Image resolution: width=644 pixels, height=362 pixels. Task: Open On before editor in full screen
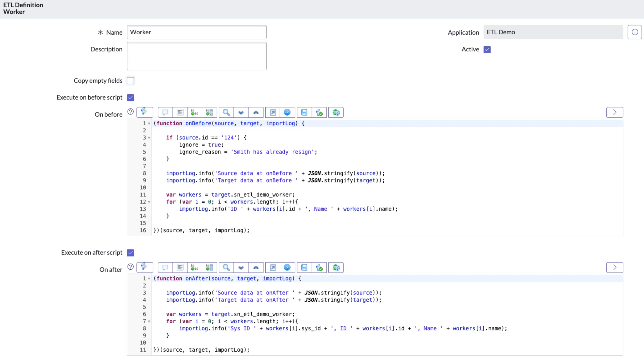click(x=273, y=113)
